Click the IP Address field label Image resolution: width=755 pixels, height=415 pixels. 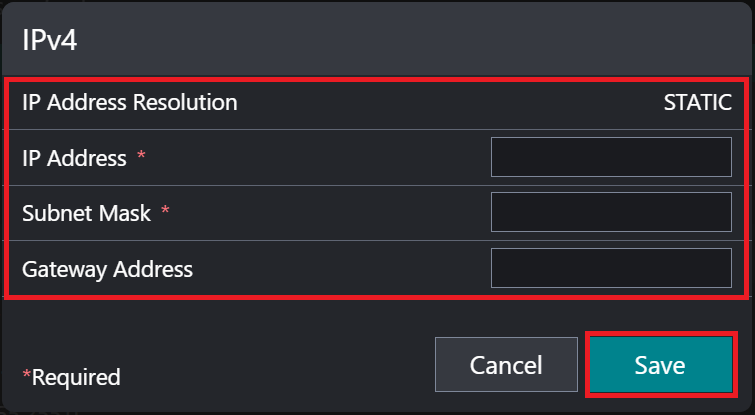pos(74,158)
